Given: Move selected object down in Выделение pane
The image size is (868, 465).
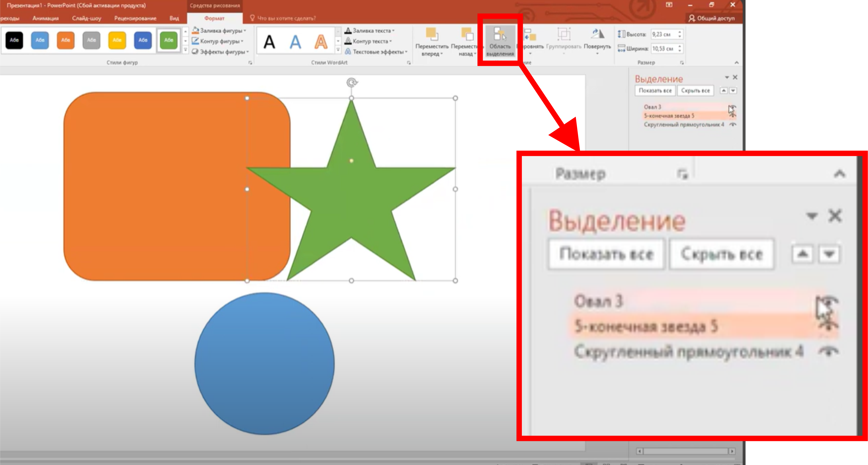Looking at the screenshot, I should 733,90.
